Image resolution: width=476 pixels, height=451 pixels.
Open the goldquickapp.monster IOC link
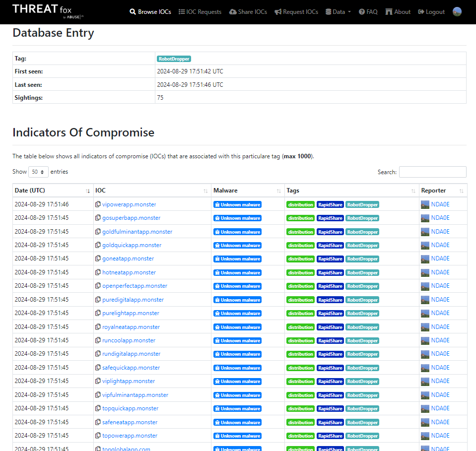[132, 245]
